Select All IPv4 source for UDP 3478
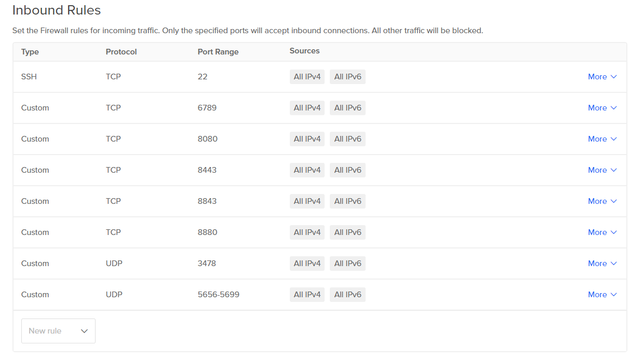 pyautogui.click(x=307, y=264)
